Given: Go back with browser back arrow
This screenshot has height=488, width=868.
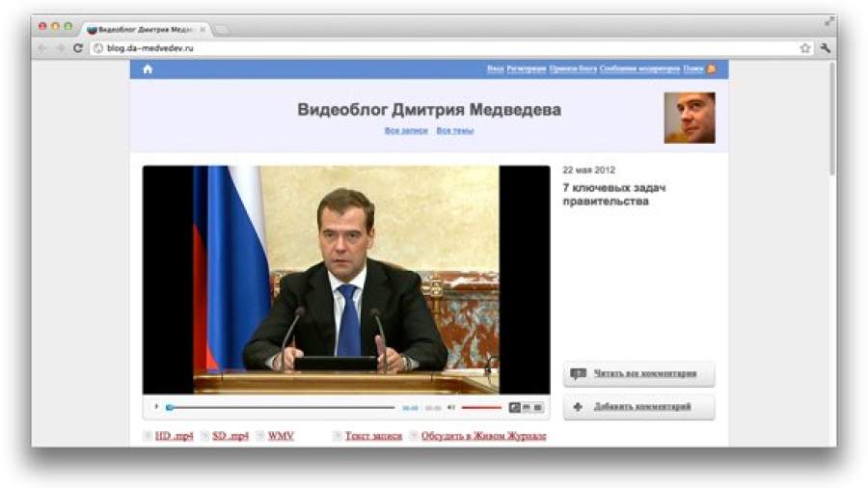Looking at the screenshot, I should (x=42, y=48).
